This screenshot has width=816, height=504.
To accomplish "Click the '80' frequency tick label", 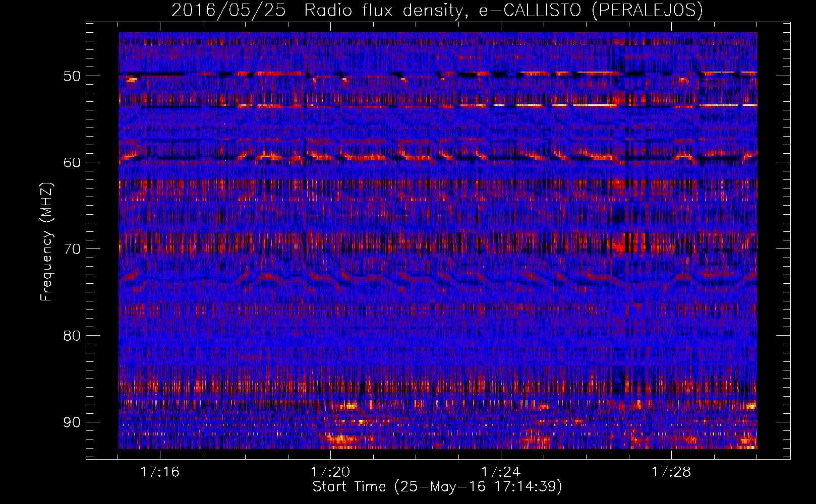I will [72, 336].
